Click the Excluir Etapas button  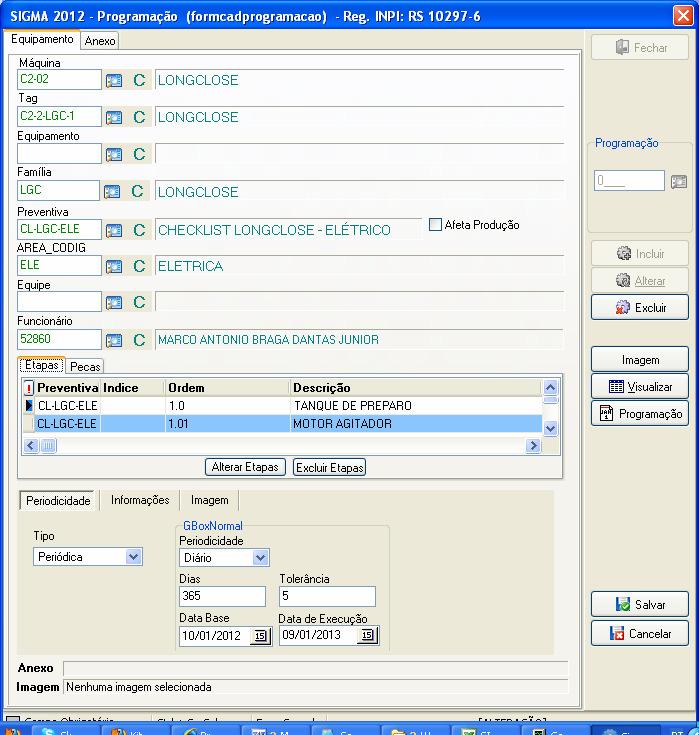point(330,467)
